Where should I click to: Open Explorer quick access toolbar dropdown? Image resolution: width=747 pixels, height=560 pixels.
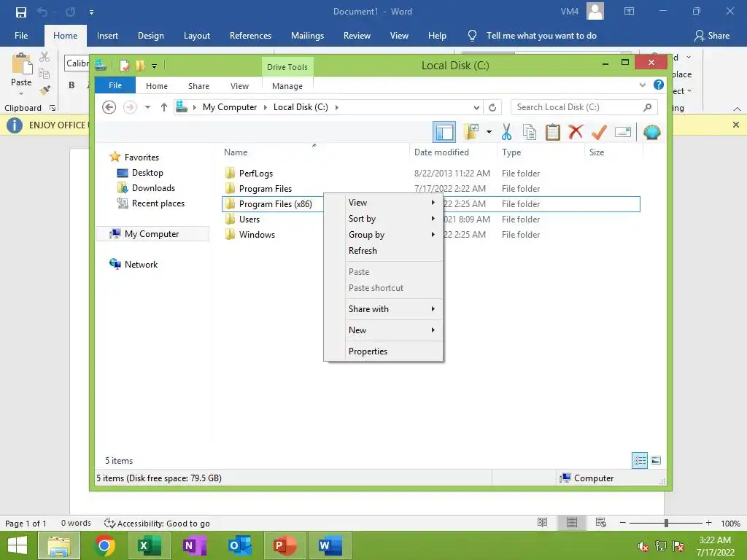click(155, 66)
